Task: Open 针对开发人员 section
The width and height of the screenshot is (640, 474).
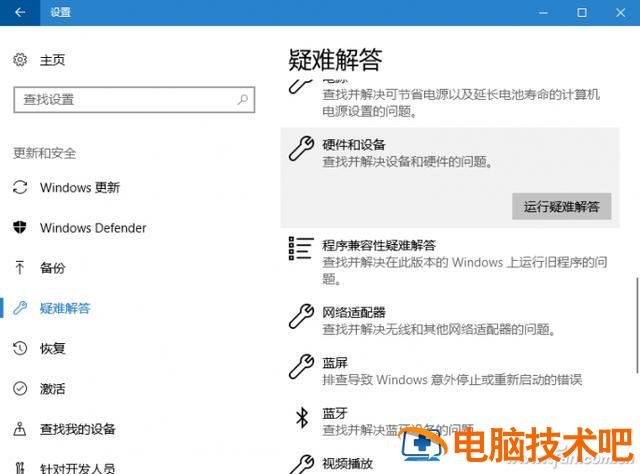Action: tap(78, 468)
